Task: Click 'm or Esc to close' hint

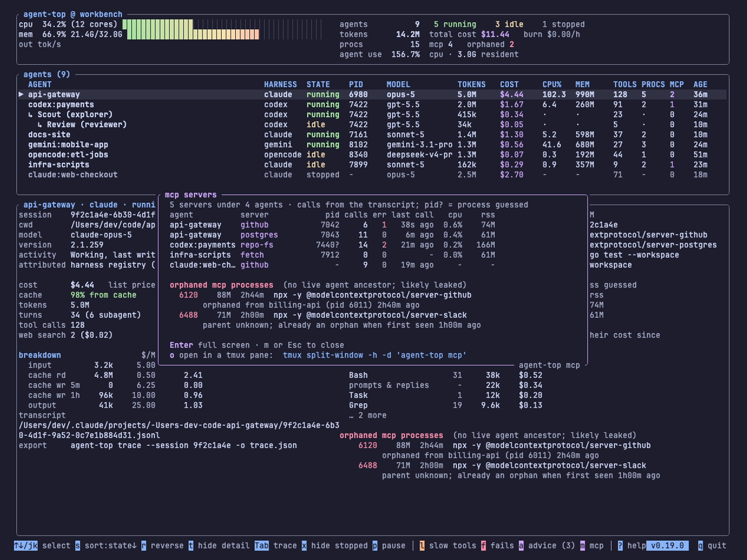Action: [x=304, y=345]
